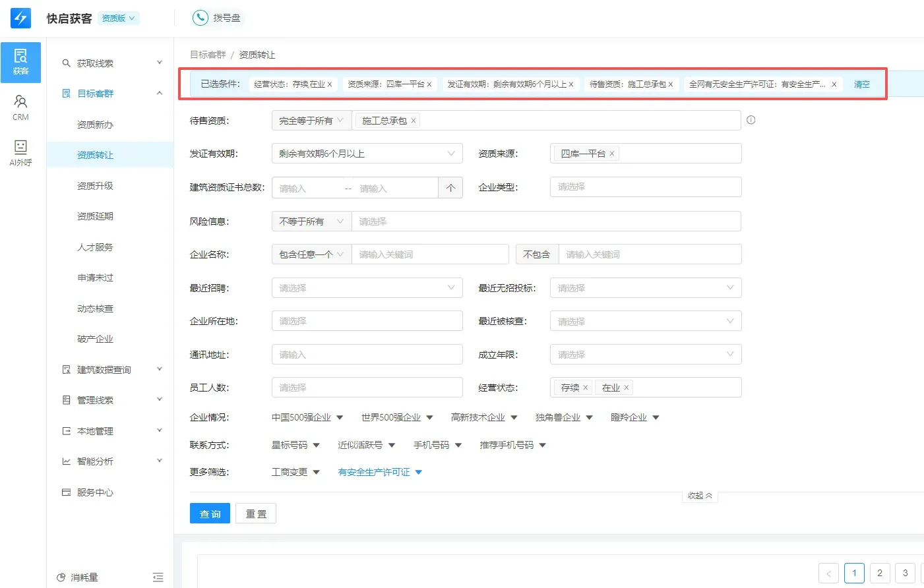The image size is (924, 588).
Task: Click the 企业所在地 selection field
Action: (x=367, y=321)
